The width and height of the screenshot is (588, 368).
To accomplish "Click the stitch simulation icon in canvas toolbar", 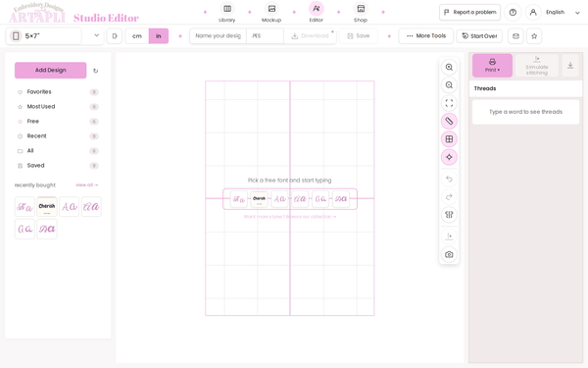I will click(449, 237).
